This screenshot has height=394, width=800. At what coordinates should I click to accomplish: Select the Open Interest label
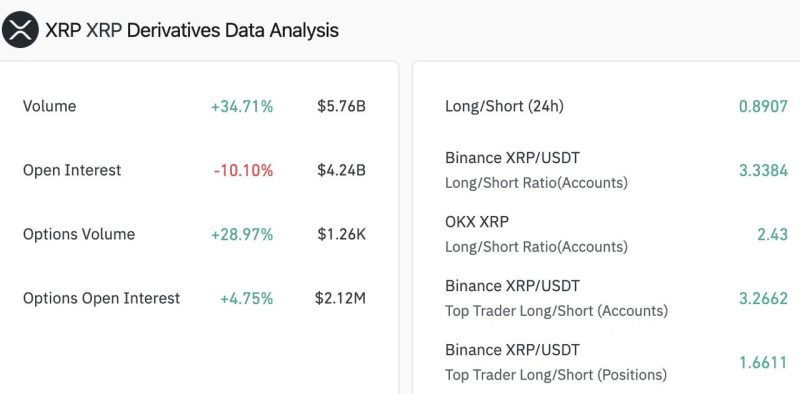coord(72,170)
